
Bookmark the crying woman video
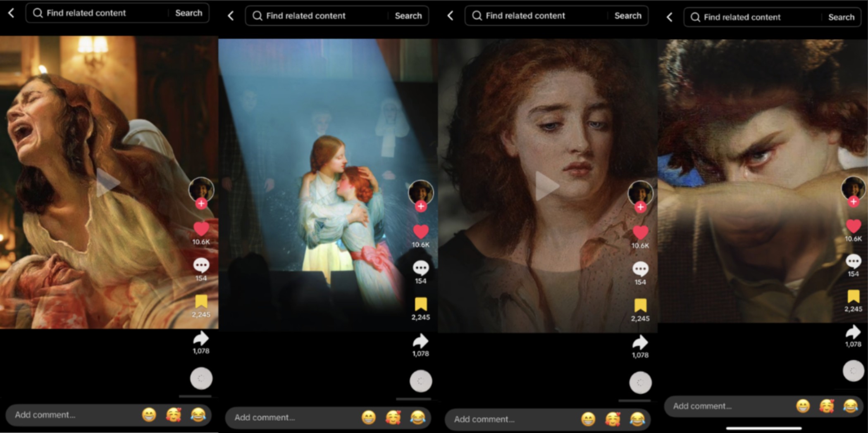coord(201,302)
